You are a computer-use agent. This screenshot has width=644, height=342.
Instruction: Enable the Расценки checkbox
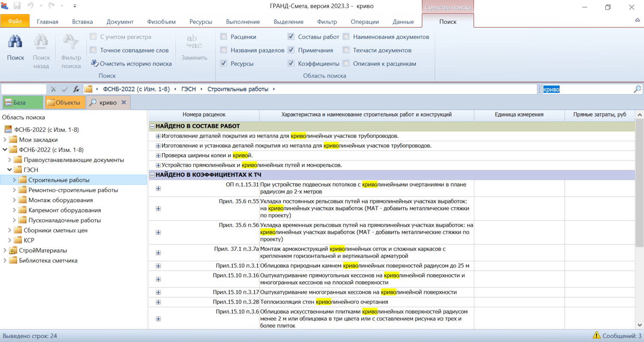pyautogui.click(x=224, y=37)
